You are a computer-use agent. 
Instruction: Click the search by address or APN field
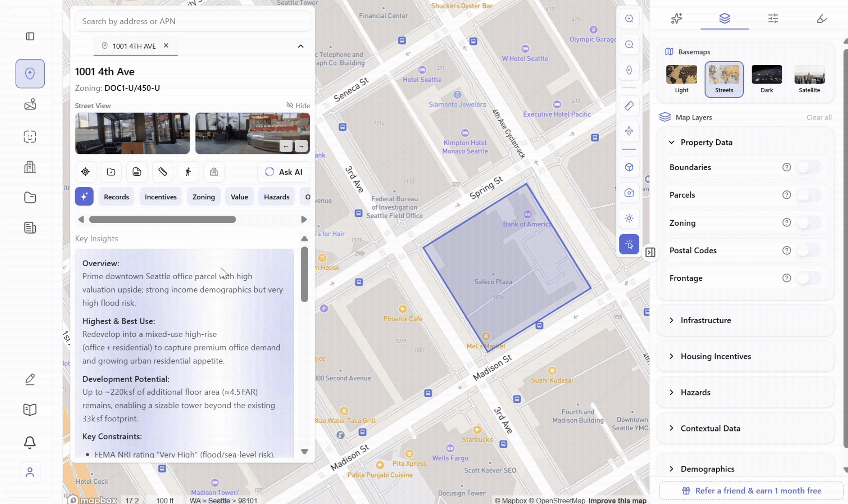[x=193, y=21]
